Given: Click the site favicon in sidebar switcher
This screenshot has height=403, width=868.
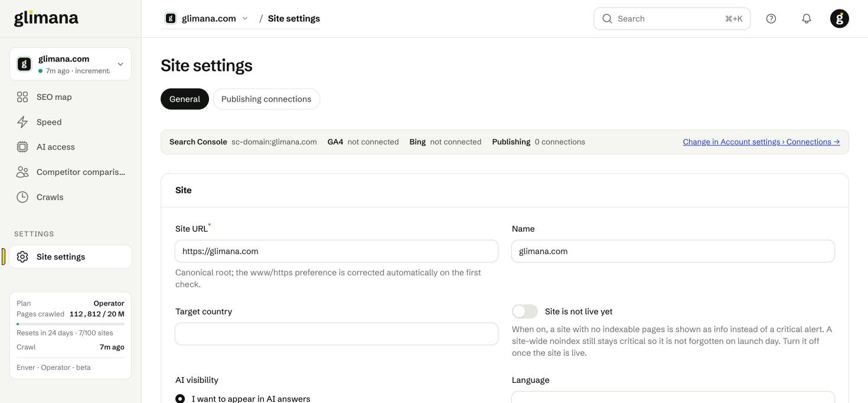Looking at the screenshot, I should click(24, 64).
